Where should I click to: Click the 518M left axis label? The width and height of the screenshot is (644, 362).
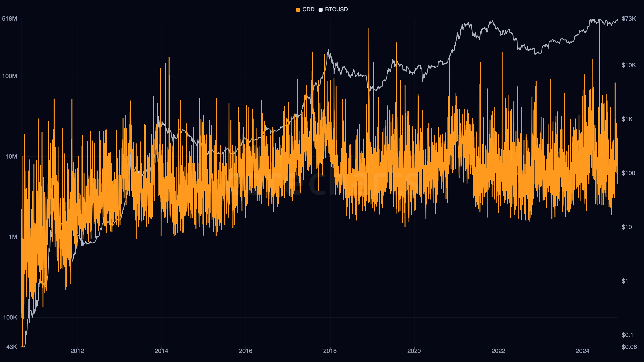pos(10,19)
